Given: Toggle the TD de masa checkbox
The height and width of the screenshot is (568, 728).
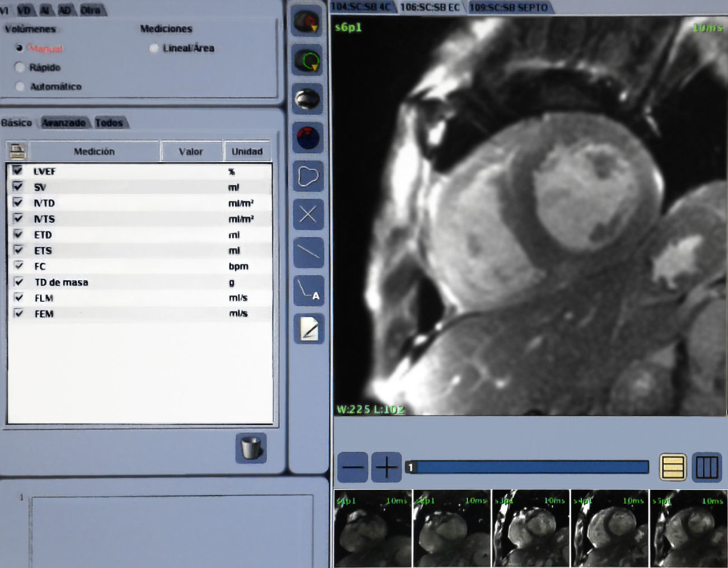Looking at the screenshot, I should (18, 281).
